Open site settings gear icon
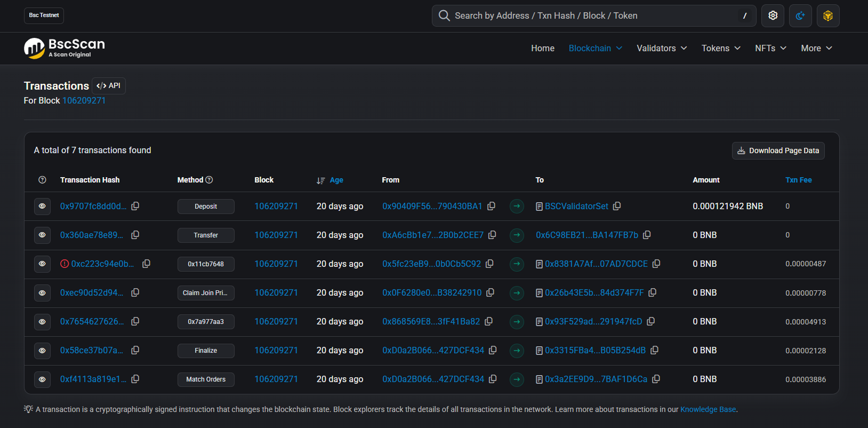 tap(773, 15)
